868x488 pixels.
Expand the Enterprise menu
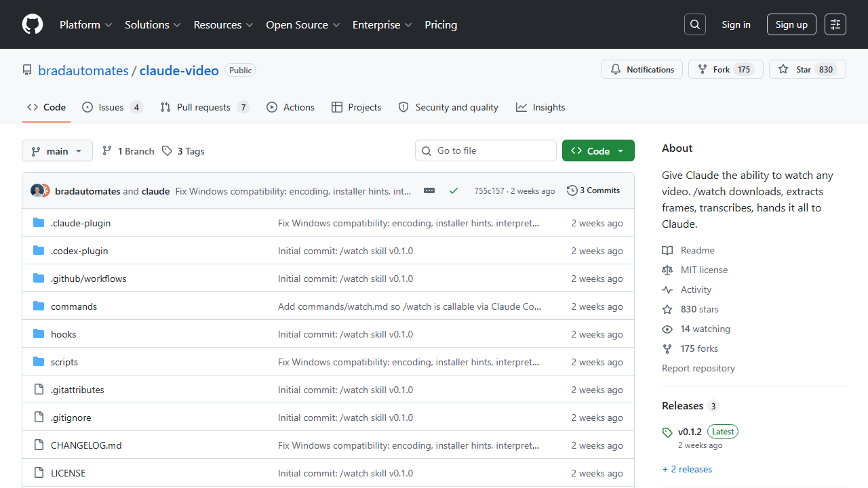pyautogui.click(x=382, y=24)
